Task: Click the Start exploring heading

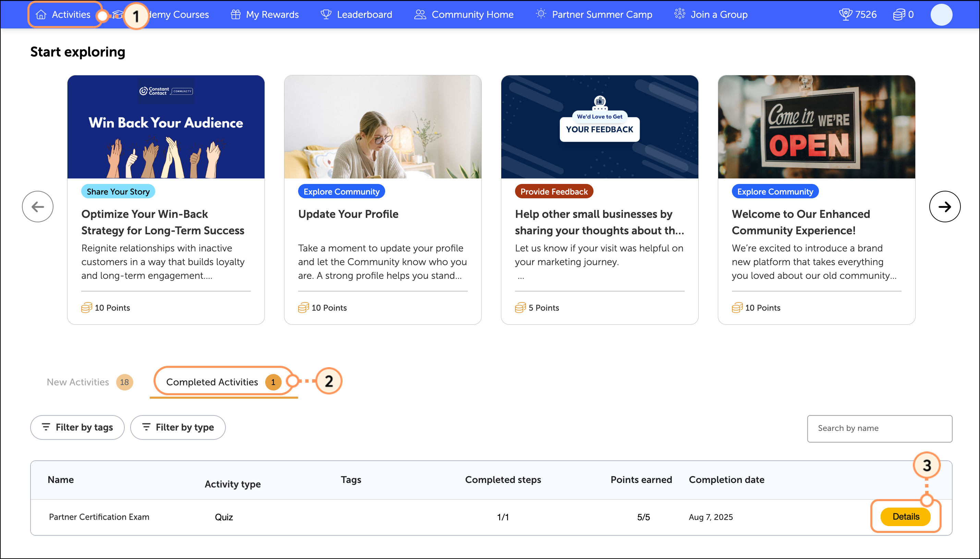Action: tap(78, 52)
